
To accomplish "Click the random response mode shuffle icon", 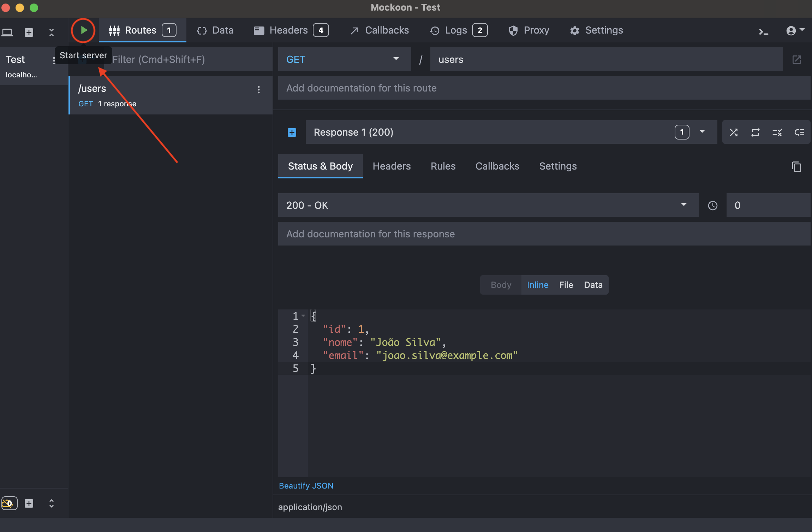I will tap(734, 132).
